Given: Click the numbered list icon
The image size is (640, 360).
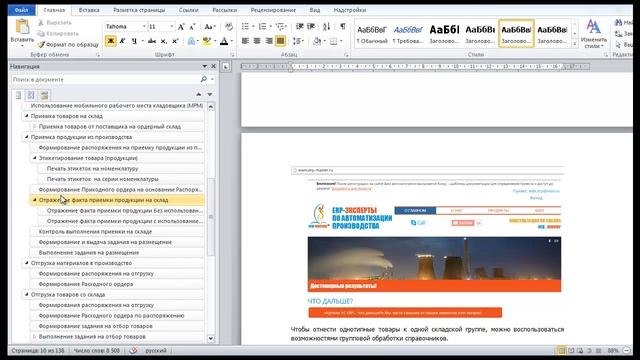Looking at the screenshot, I should point(262,27).
